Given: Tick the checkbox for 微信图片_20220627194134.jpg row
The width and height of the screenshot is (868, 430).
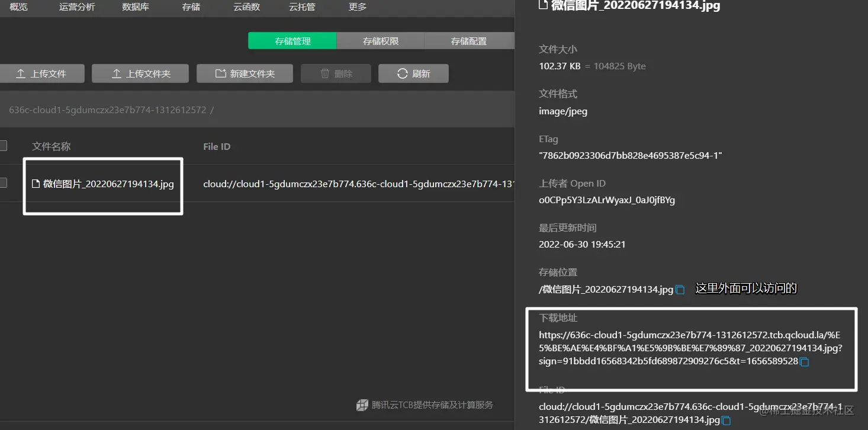Looking at the screenshot, I should tap(3, 183).
